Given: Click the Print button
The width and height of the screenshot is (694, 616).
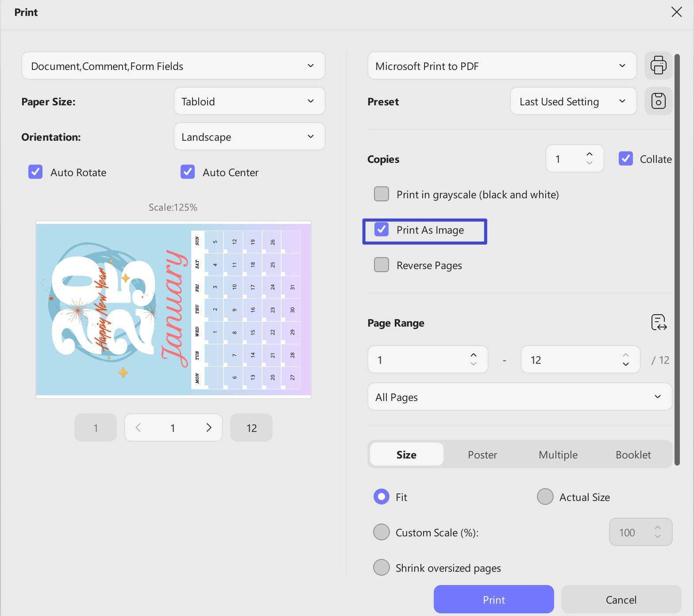Looking at the screenshot, I should [494, 600].
